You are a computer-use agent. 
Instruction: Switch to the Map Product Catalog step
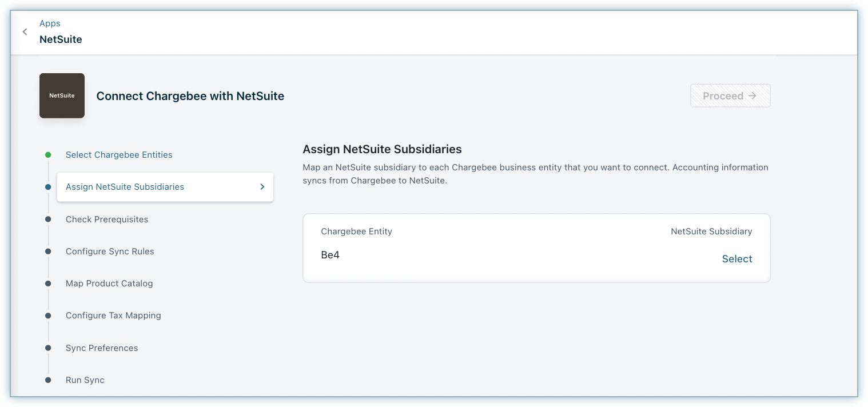coord(109,284)
